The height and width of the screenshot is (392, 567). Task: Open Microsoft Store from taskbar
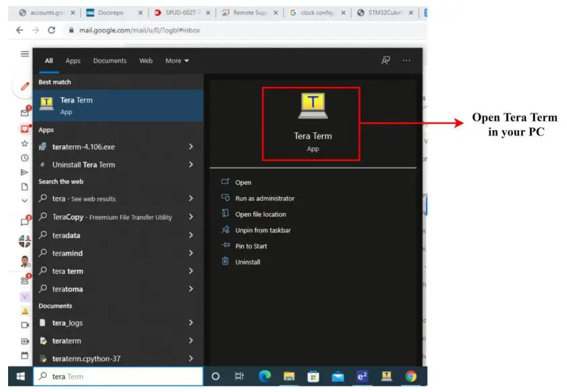coord(313,376)
